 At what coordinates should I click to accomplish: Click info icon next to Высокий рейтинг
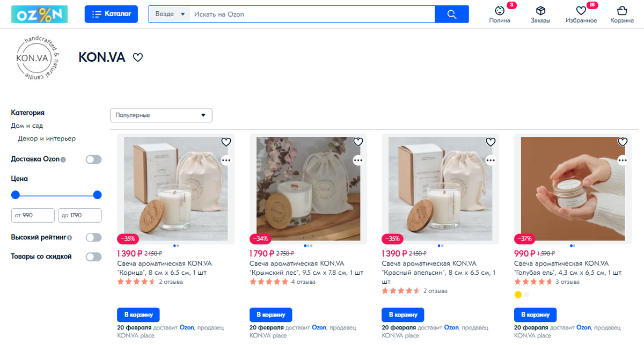coord(70,238)
